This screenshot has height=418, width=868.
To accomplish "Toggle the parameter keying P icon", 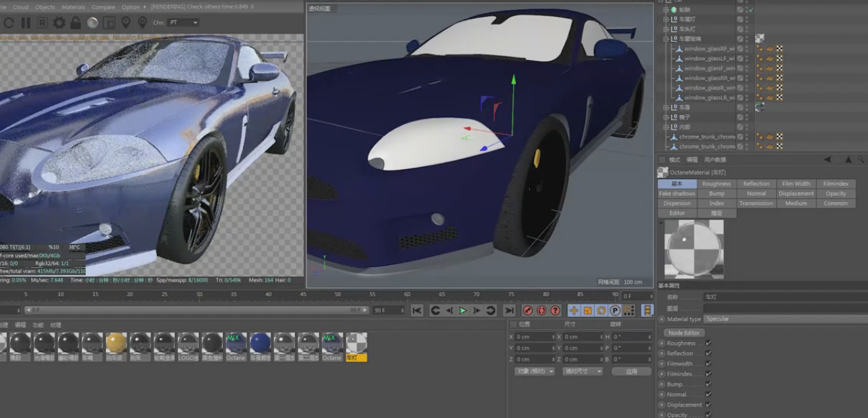I will (615, 310).
